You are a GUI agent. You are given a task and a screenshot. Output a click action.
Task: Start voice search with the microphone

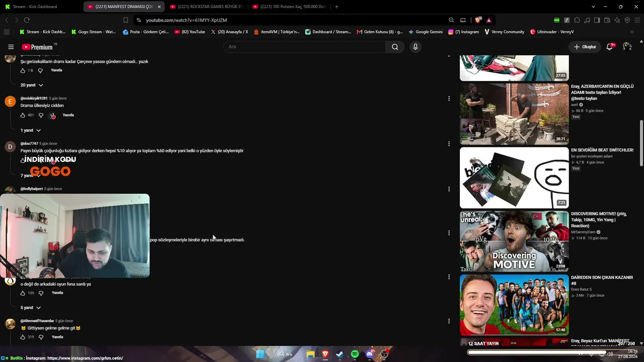coord(415,47)
